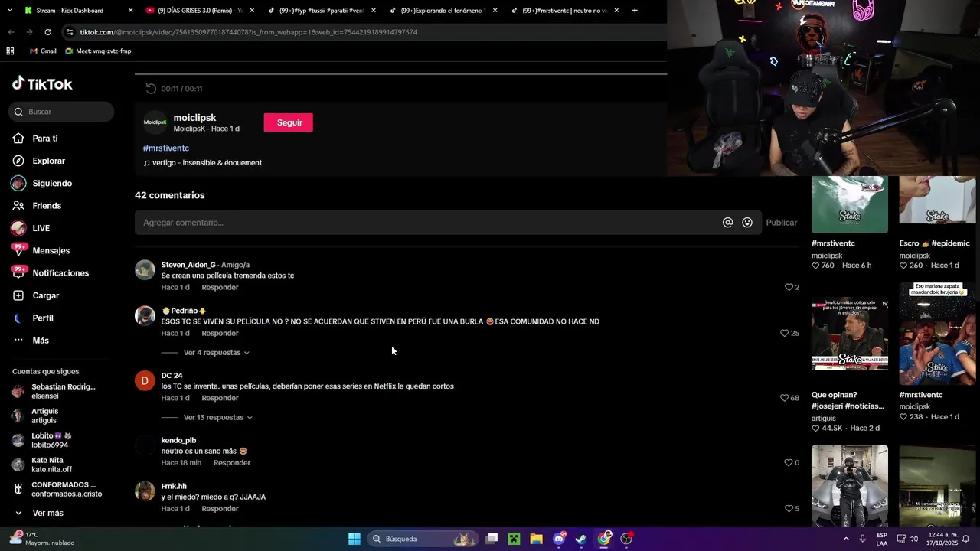
Task: Like Frnk.hh's comment with 5 likes
Action: 789,508
